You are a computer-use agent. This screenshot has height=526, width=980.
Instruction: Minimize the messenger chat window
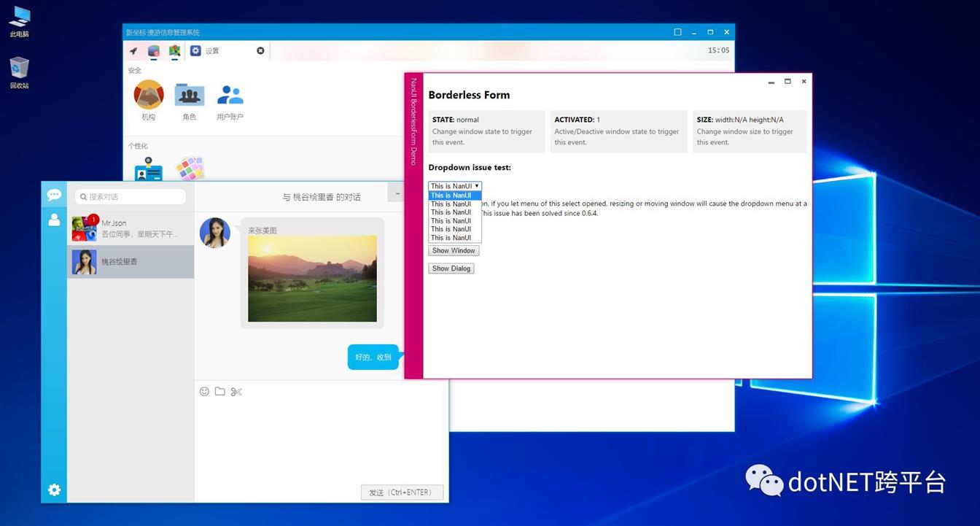(397, 194)
